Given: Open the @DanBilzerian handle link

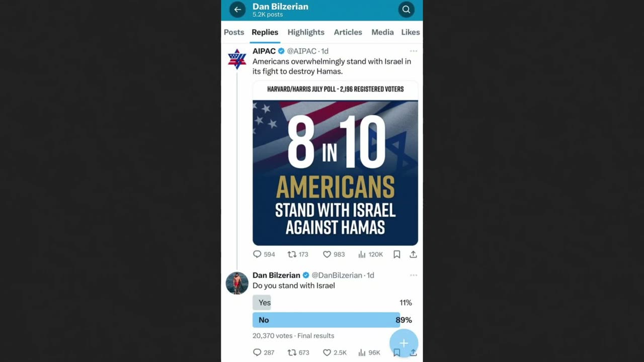Looking at the screenshot, I should coord(337,276).
